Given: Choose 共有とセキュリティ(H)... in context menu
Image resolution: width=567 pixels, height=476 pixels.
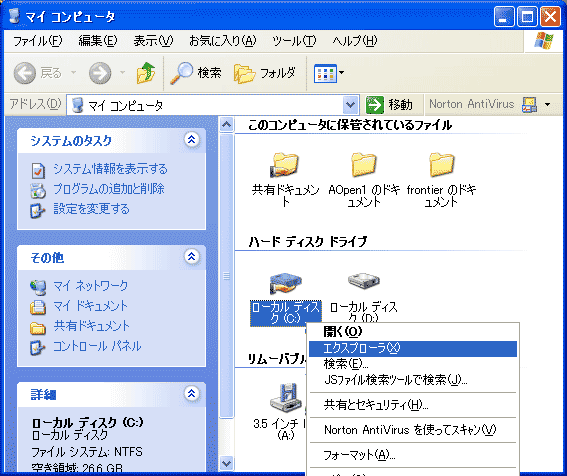Looking at the screenshot, I should click(x=413, y=405).
